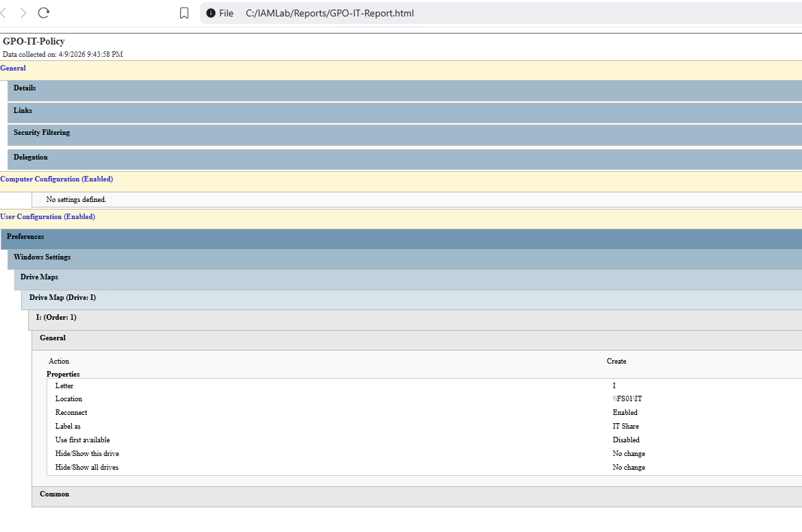Reload the GPO-IT-Report page
Screen dimensions: 802x532
[x=42, y=12]
